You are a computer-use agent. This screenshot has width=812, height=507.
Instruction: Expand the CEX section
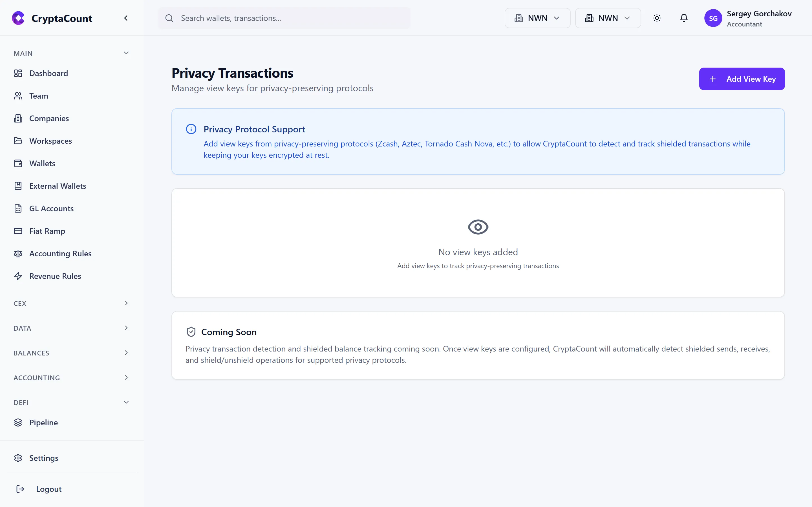pos(71,303)
